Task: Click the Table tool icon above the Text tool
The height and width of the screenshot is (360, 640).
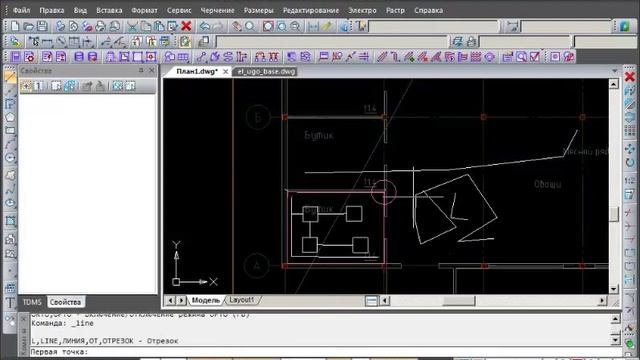Action: (x=10, y=288)
